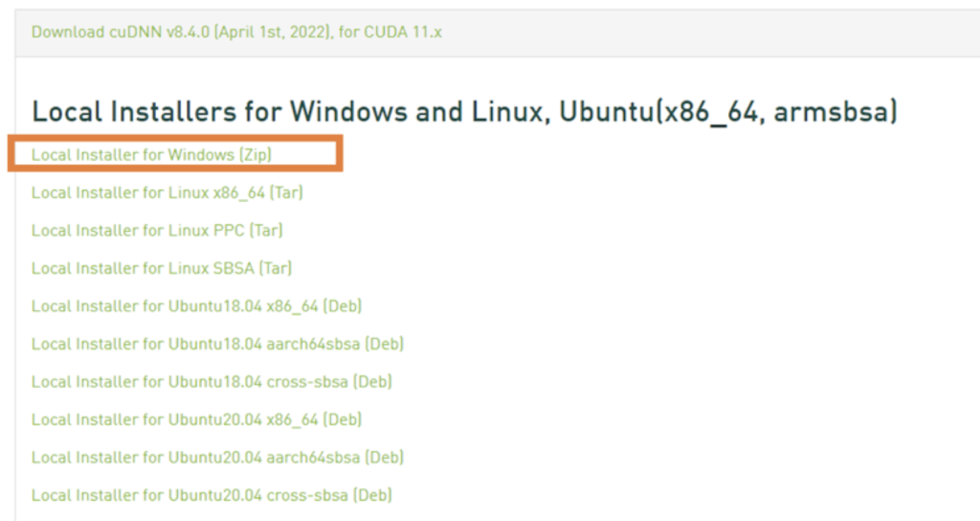Grab the Zip package for Windows
The height and width of the screenshot is (521, 980).
point(151,154)
